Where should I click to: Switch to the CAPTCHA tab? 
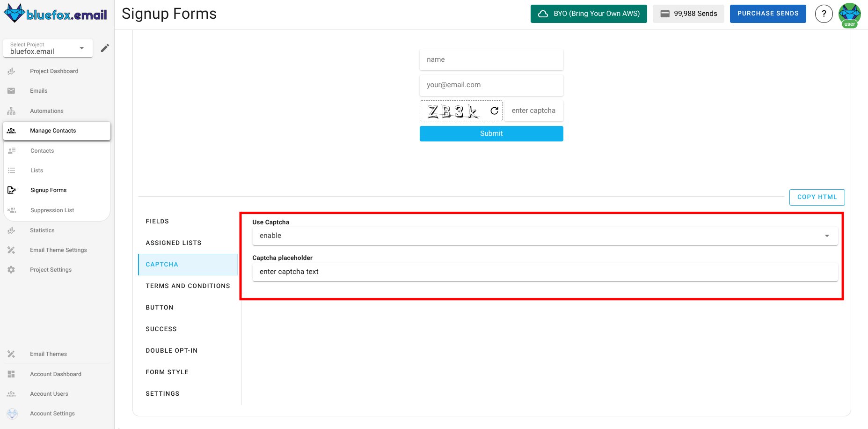162,264
